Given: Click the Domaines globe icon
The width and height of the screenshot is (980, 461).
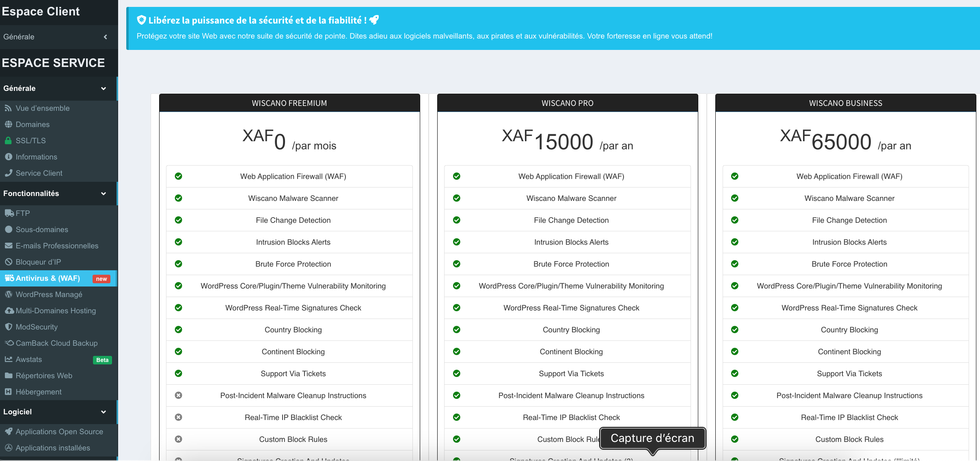Looking at the screenshot, I should [8, 125].
